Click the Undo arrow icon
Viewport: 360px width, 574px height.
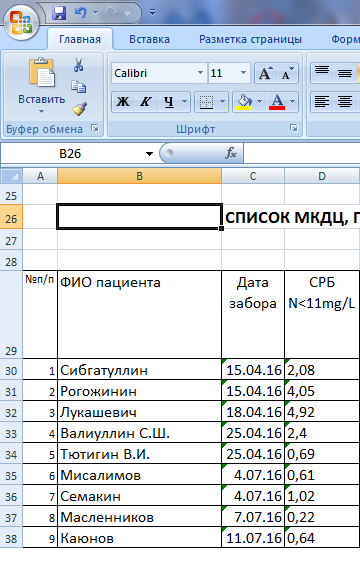point(81,13)
